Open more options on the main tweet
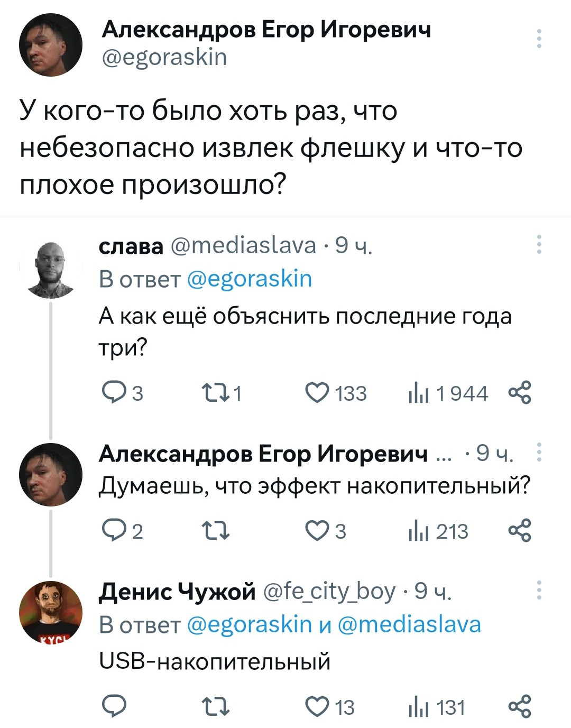The height and width of the screenshot is (728, 571). (x=539, y=39)
